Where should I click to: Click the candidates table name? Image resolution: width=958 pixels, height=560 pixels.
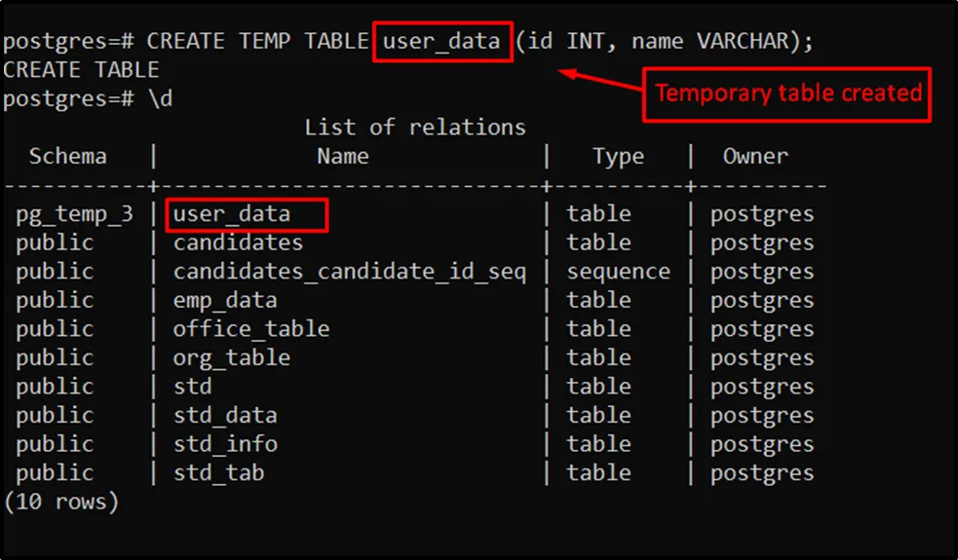(x=238, y=243)
